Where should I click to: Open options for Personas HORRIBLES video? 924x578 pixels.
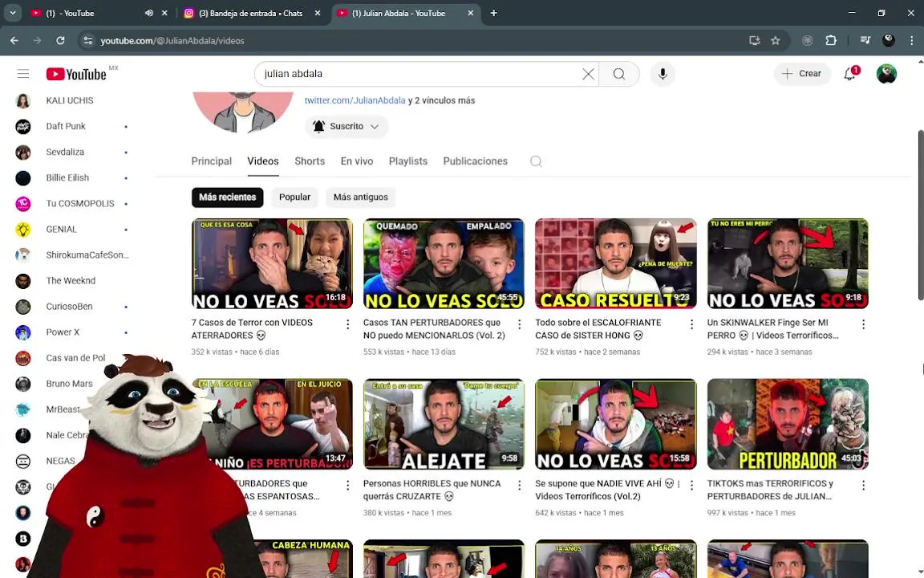tap(519, 486)
